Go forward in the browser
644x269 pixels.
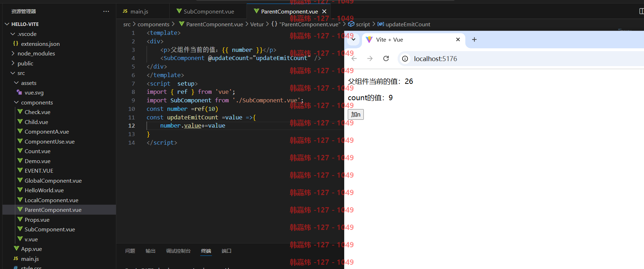370,59
